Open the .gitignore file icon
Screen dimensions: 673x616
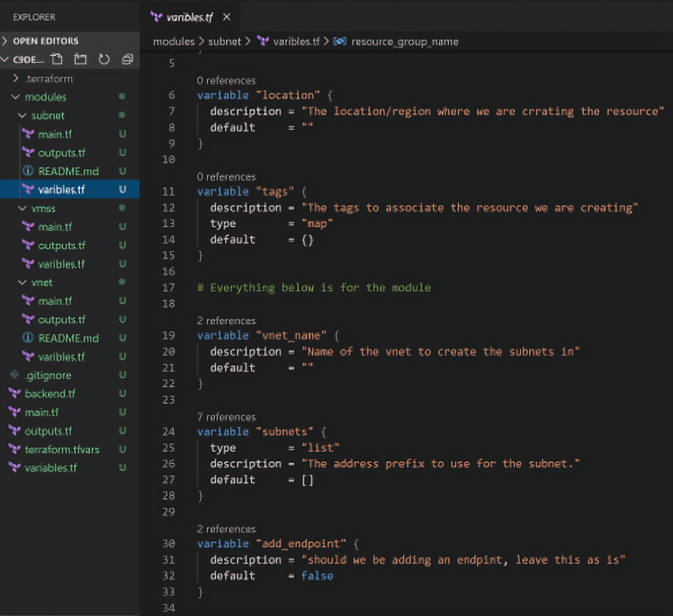[x=15, y=375]
